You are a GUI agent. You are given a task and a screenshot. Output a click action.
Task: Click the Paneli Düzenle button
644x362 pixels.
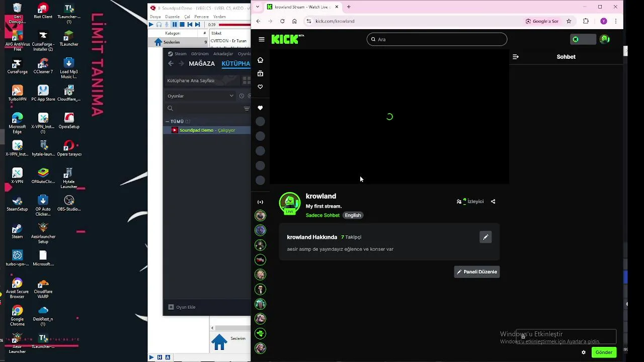(477, 272)
